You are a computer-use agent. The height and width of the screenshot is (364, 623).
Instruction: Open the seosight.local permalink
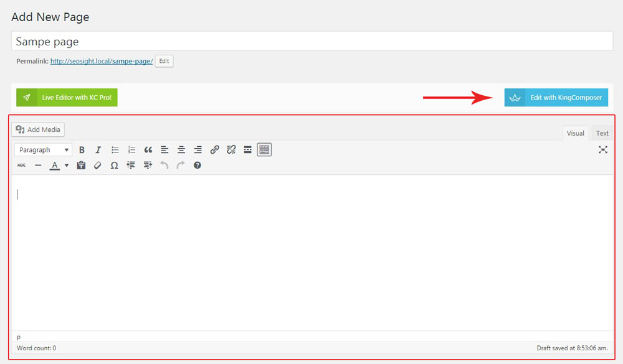pyautogui.click(x=101, y=62)
